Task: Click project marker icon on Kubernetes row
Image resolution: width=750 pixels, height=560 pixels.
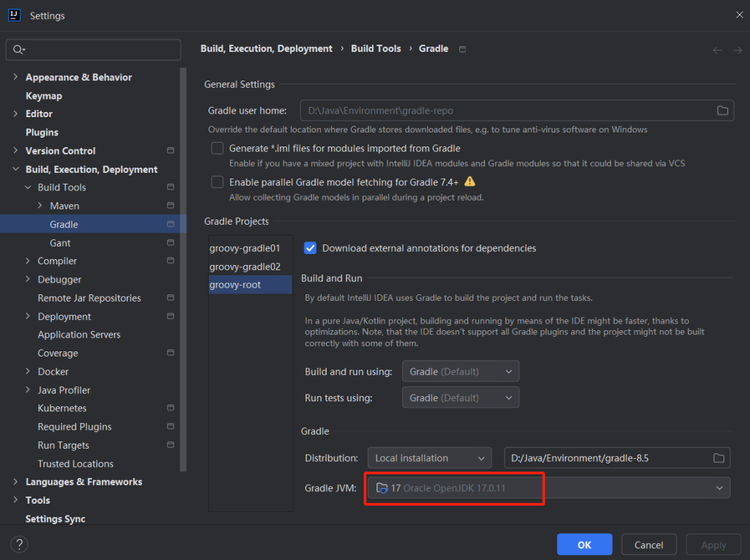Action: tap(170, 408)
